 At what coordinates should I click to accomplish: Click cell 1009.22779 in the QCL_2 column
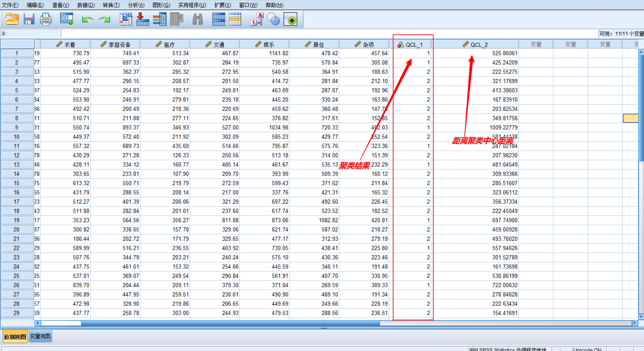pos(475,127)
